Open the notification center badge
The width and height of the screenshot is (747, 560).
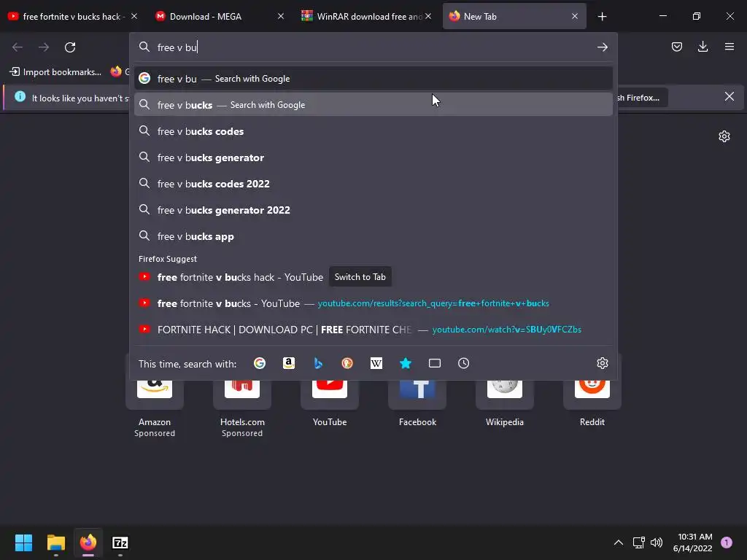click(727, 542)
